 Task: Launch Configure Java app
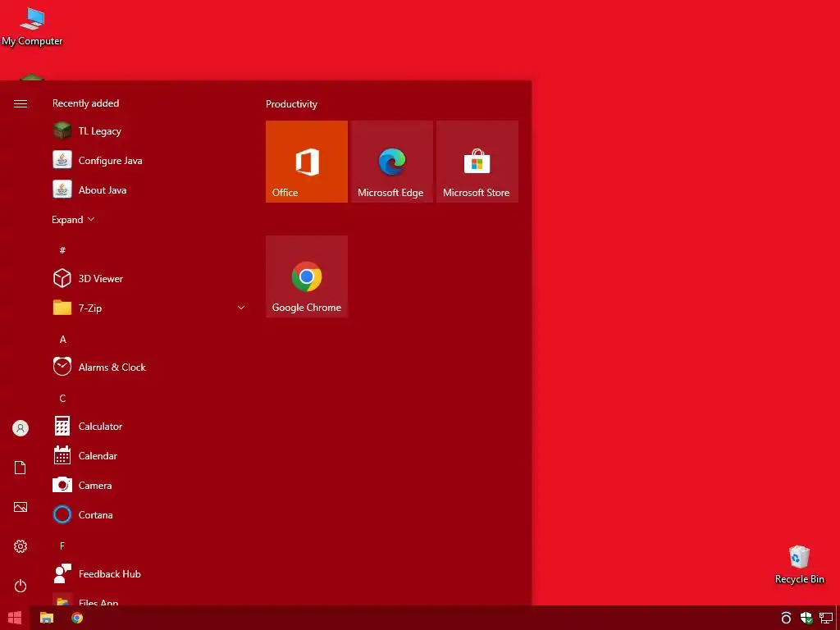point(148,160)
